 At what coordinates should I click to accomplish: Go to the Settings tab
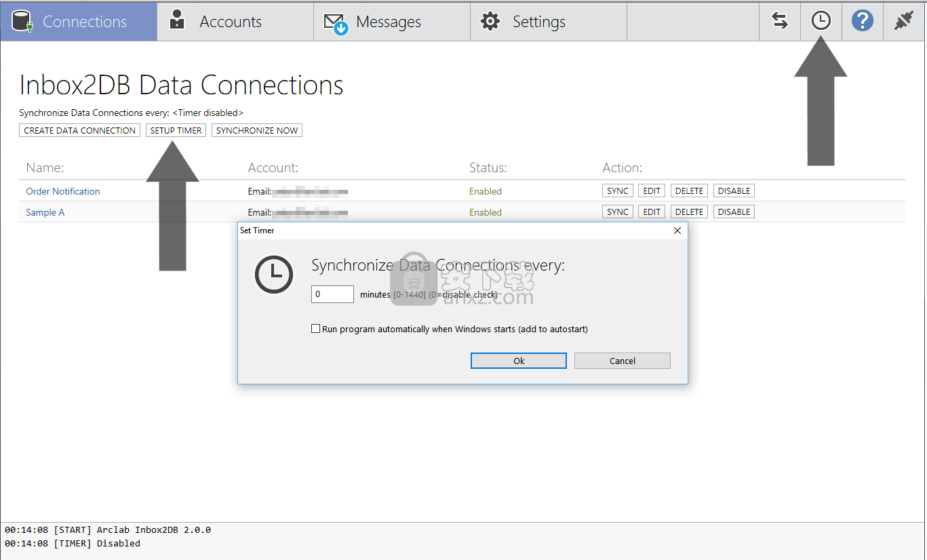(549, 22)
